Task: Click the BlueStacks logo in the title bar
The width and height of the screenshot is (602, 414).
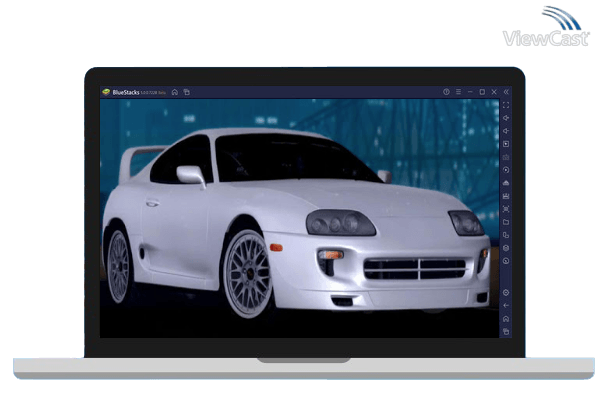Action: [106, 92]
